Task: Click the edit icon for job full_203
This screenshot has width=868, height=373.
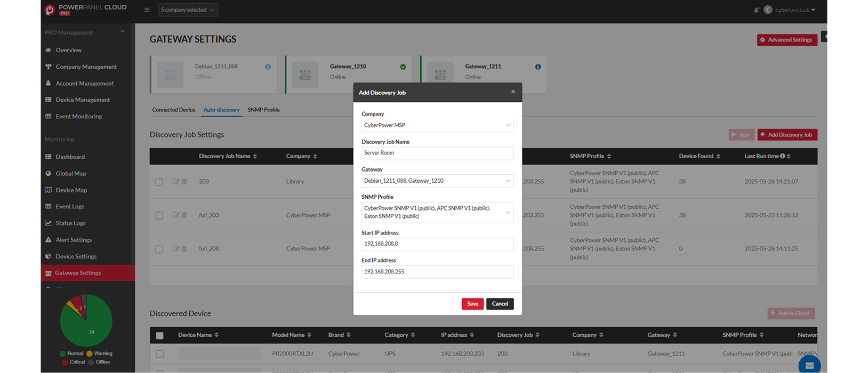Action: [x=175, y=215]
